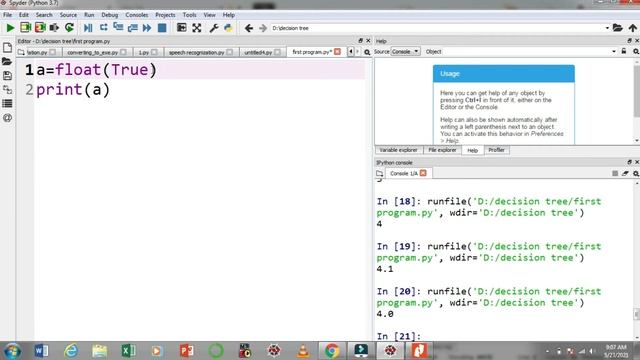Open the Debug menu
640x360 pixels.
109,15
